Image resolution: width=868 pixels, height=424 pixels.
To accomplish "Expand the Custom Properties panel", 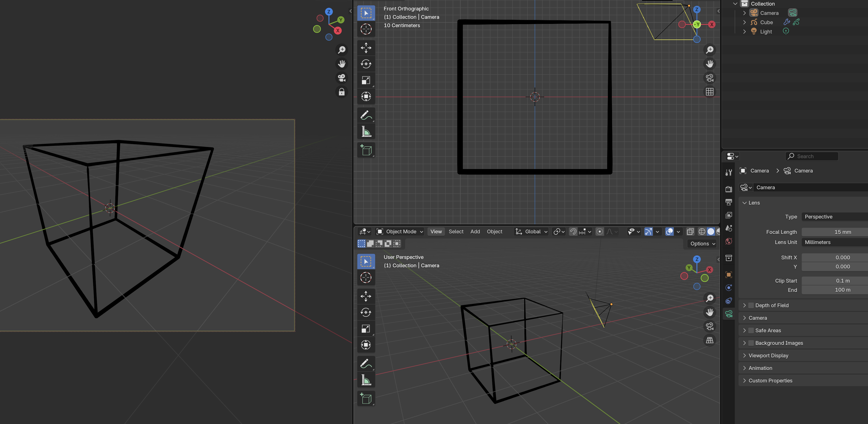I will coord(803,381).
